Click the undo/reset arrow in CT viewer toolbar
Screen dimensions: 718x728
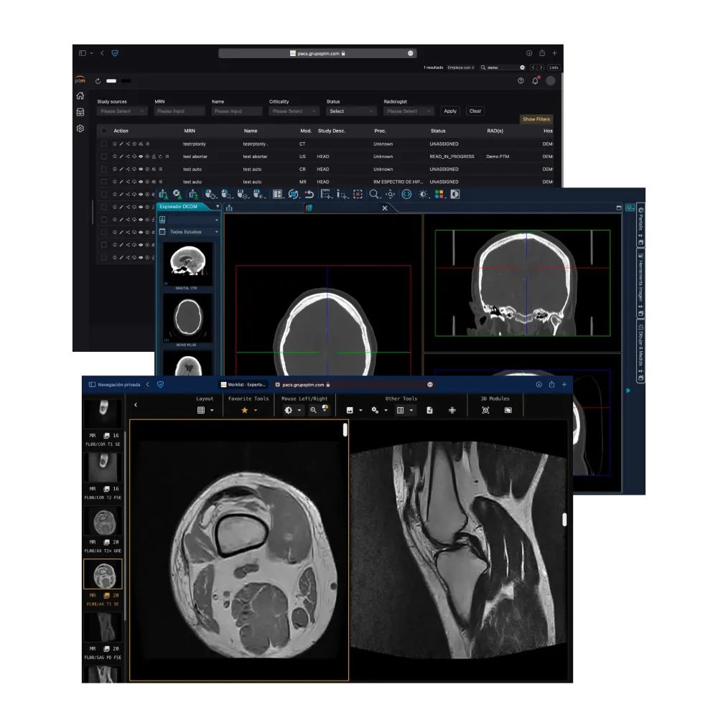click(x=309, y=194)
